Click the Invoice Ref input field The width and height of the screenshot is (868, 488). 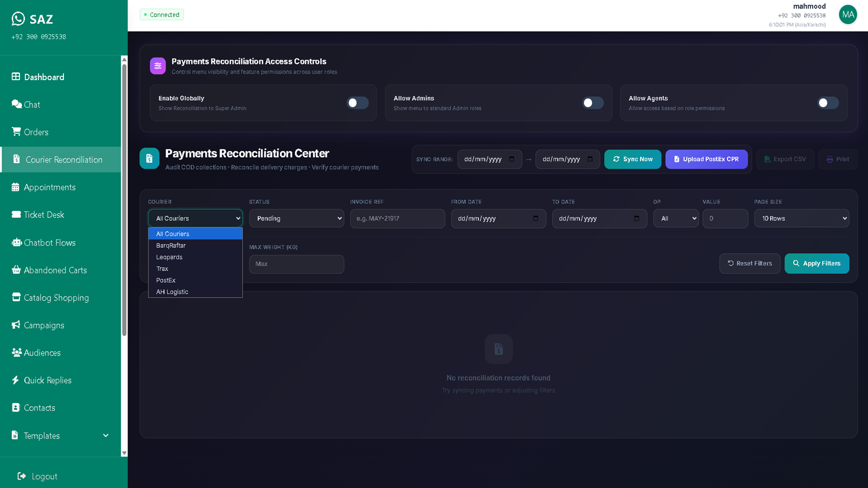[397, 219]
